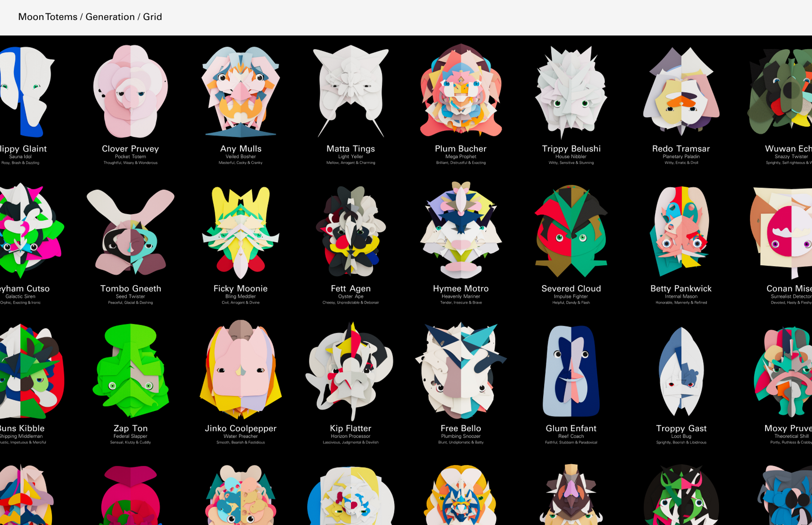Choose the spiky white Trippy Belushi image
The image size is (812, 525).
point(571,92)
